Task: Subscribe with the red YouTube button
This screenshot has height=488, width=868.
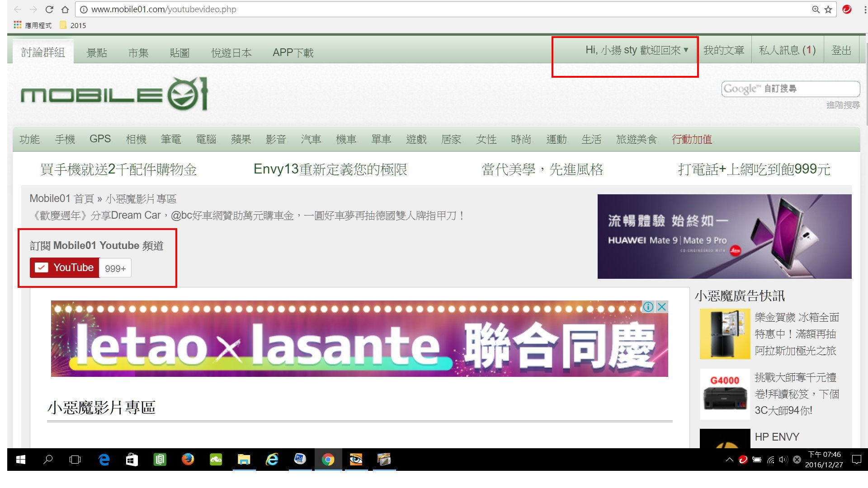Action: click(x=64, y=267)
